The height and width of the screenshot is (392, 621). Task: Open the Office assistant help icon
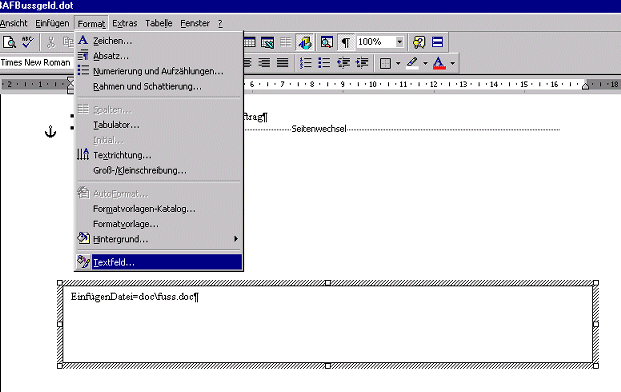click(x=419, y=42)
